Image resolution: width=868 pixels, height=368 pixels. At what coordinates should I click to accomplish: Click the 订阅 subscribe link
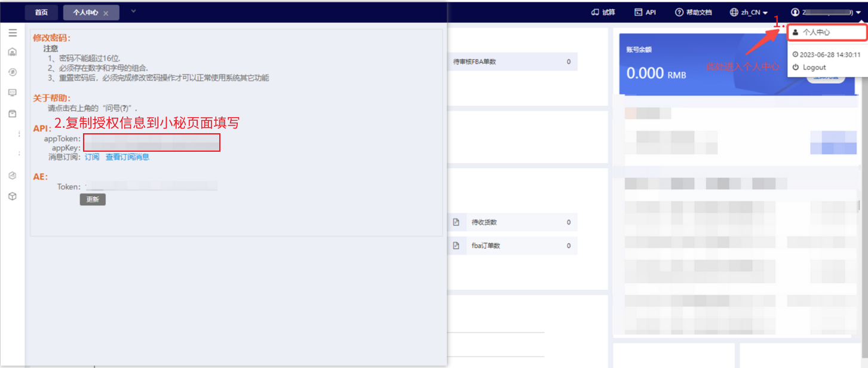coord(92,157)
